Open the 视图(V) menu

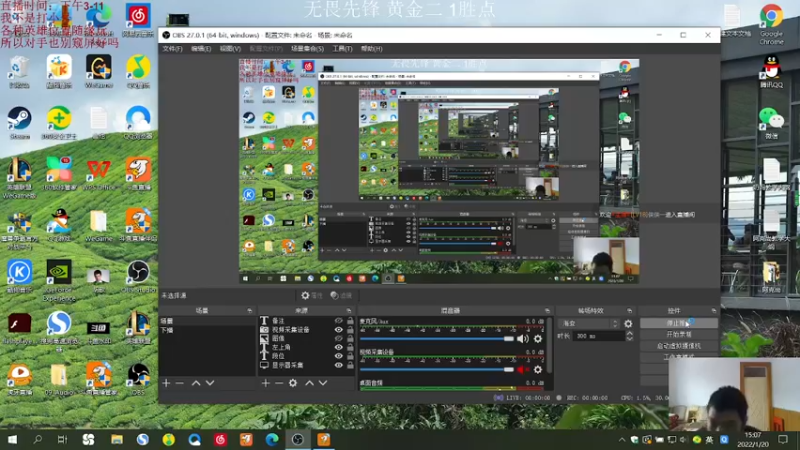point(230,48)
